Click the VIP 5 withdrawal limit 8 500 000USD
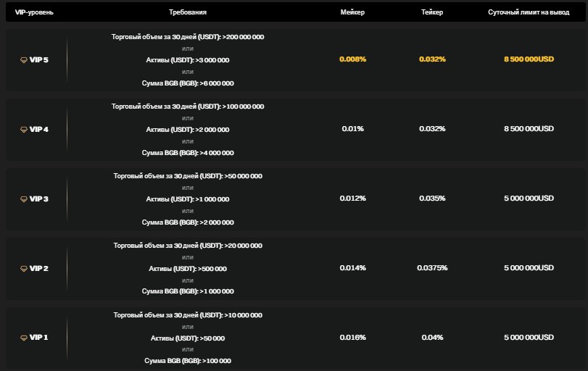The height and width of the screenshot is (371, 588). click(x=529, y=59)
